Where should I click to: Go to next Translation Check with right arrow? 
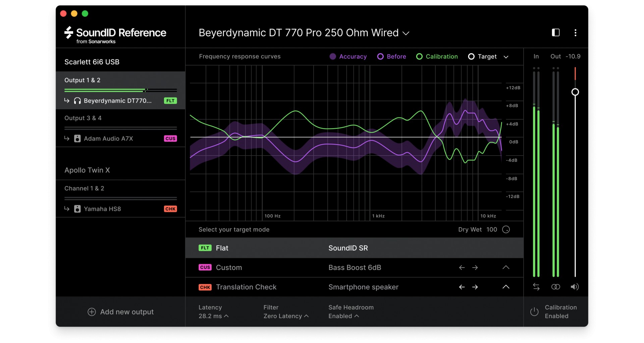475,287
